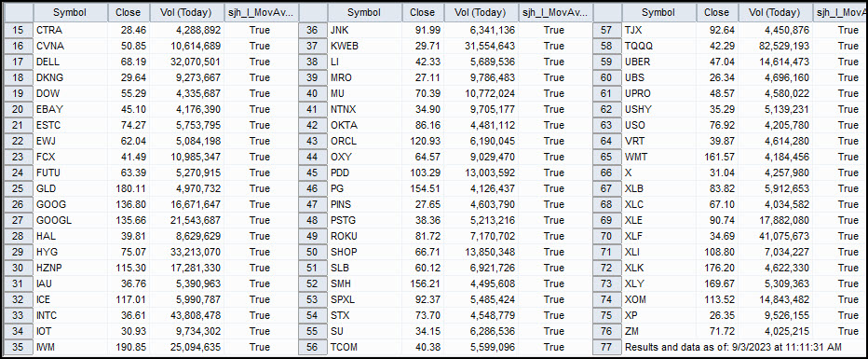Select the ORCL close price 120.93
The width and height of the screenshot is (868, 359).
pos(421,141)
